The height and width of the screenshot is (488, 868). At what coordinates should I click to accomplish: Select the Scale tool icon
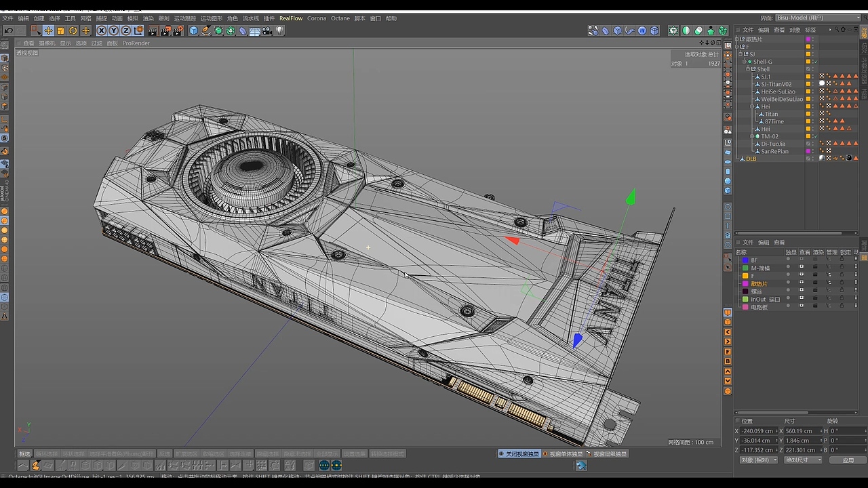pyautogui.click(x=61, y=30)
